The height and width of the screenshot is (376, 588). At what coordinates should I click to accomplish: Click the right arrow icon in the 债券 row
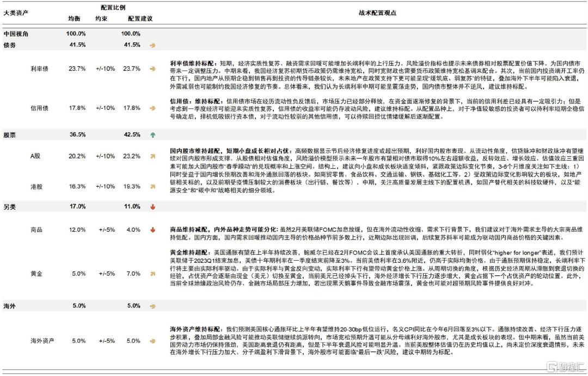click(152, 45)
